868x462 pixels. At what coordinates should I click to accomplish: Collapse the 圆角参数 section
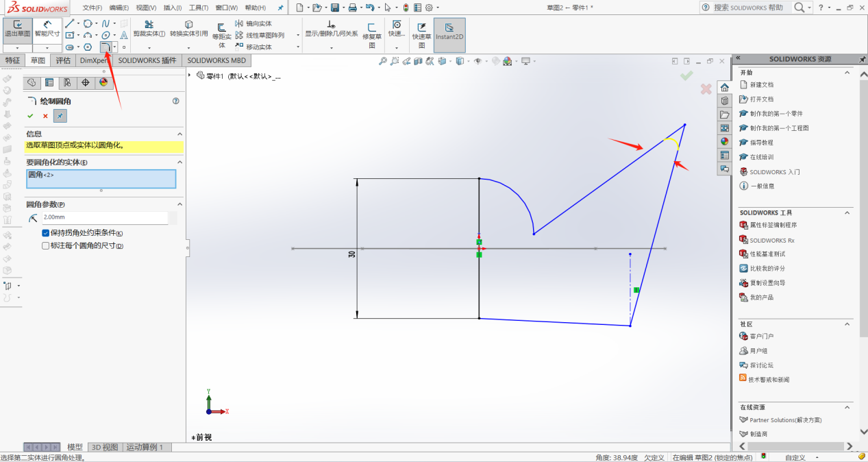click(x=180, y=204)
